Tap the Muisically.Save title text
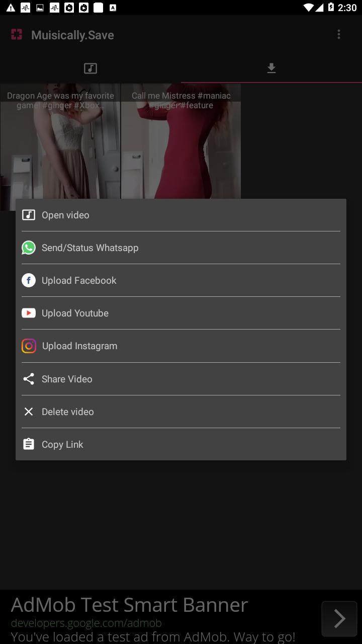This screenshot has height=644, width=362. tap(72, 35)
